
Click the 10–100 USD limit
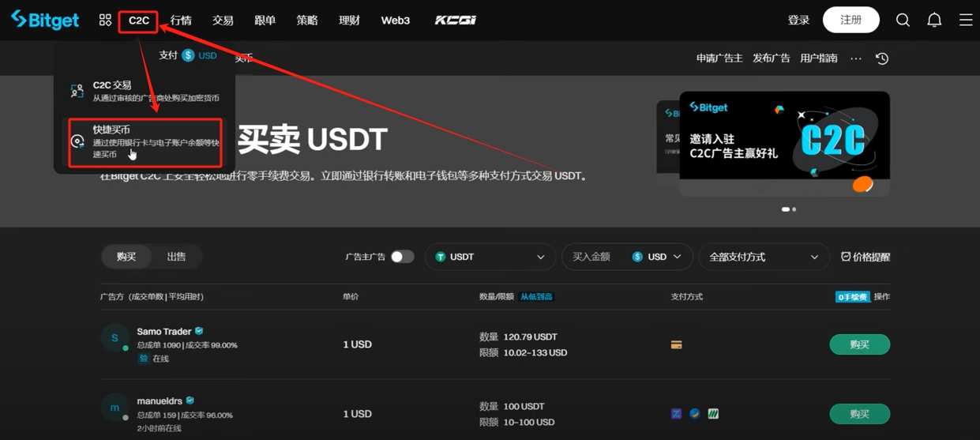click(x=529, y=422)
